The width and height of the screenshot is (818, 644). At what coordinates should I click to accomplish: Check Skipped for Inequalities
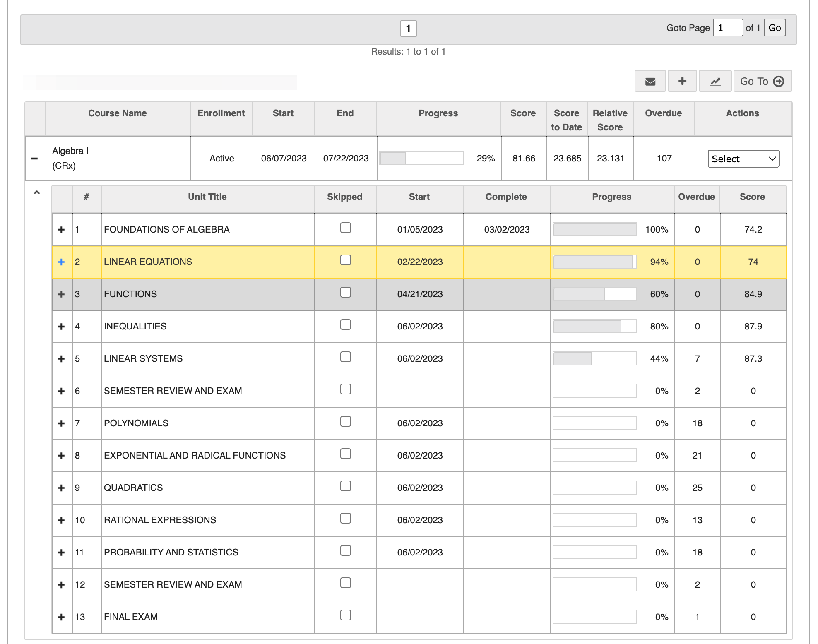tap(346, 324)
